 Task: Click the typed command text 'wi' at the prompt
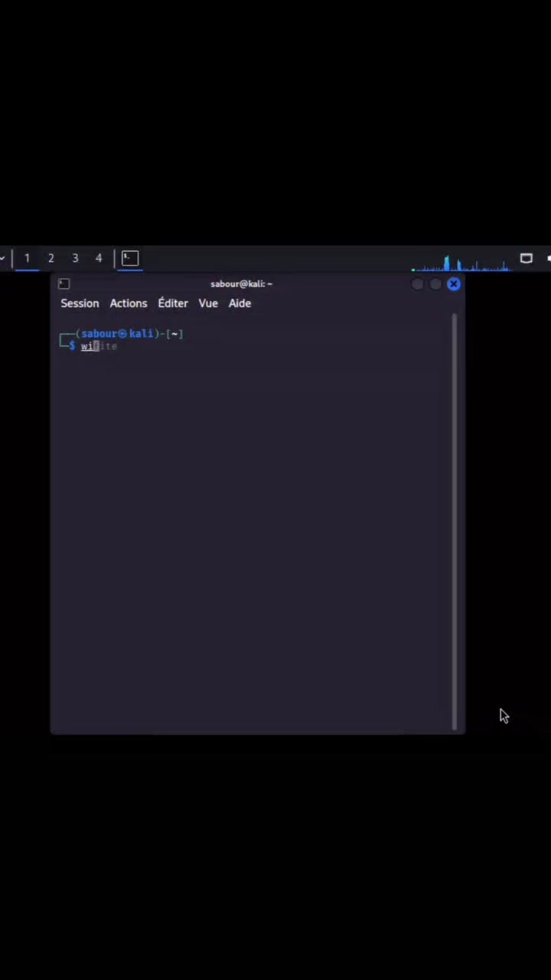86,346
